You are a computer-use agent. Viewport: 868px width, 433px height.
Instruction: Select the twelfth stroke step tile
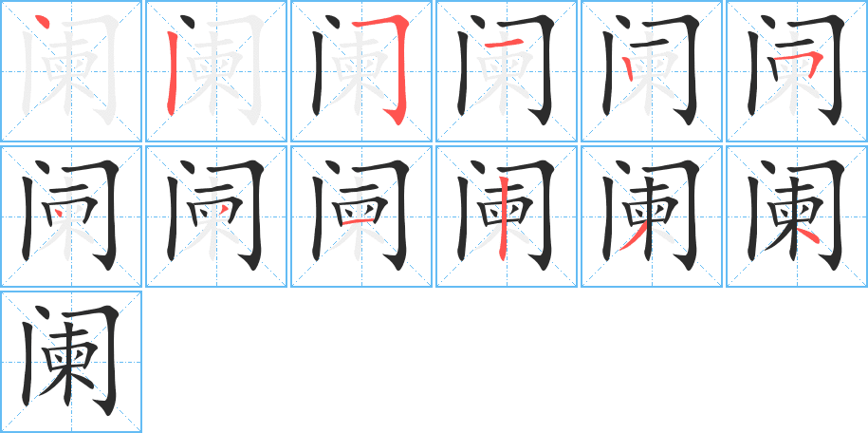[797, 216]
